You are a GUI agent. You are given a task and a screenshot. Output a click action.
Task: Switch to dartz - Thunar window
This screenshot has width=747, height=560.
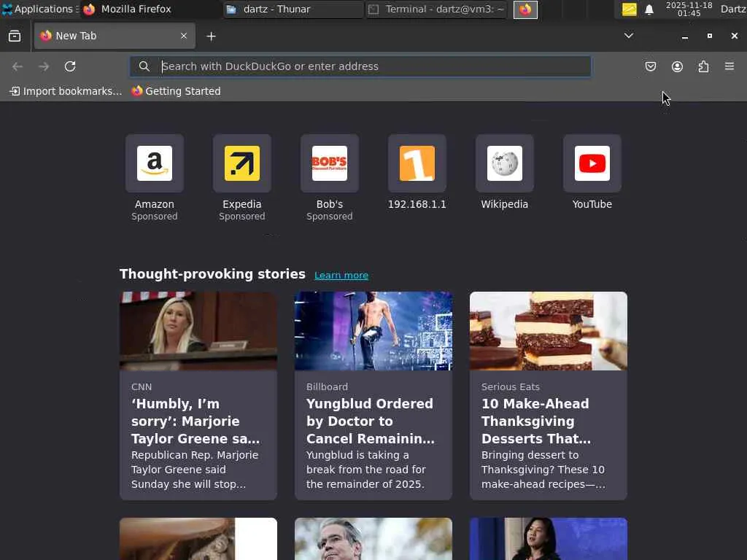[x=293, y=9]
